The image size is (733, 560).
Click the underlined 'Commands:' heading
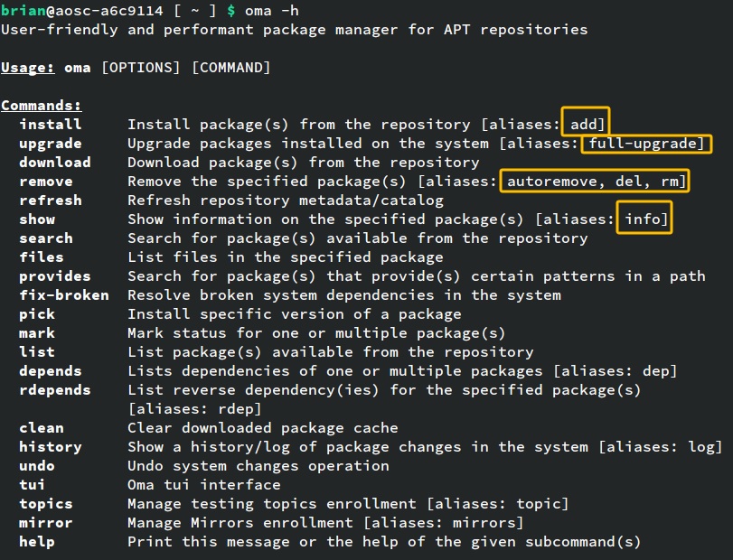click(42, 106)
